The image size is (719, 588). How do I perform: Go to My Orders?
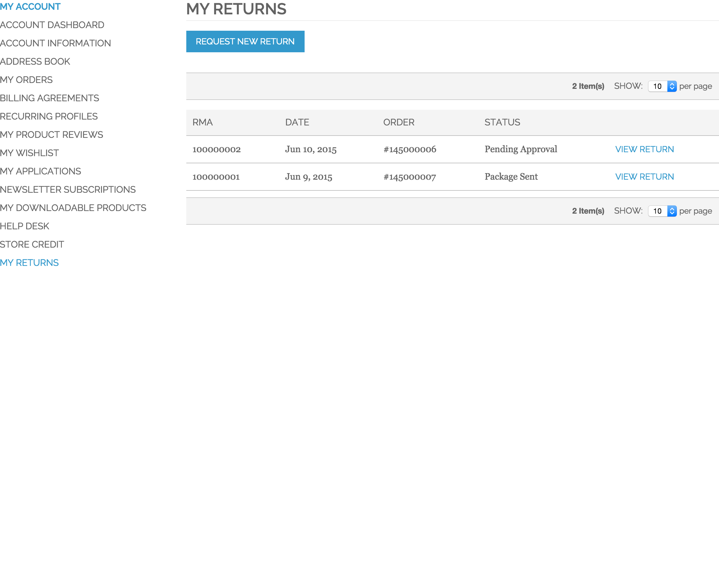tap(26, 80)
